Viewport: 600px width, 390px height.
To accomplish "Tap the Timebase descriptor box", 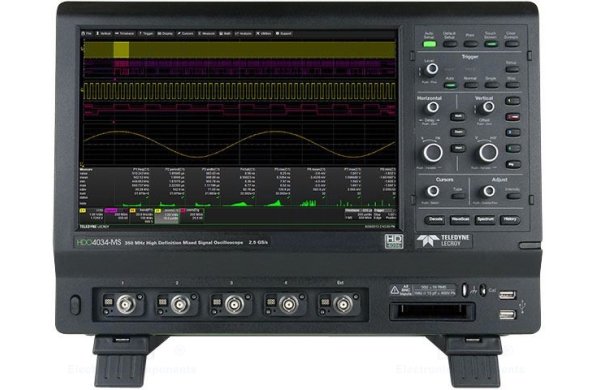I will pos(359,214).
